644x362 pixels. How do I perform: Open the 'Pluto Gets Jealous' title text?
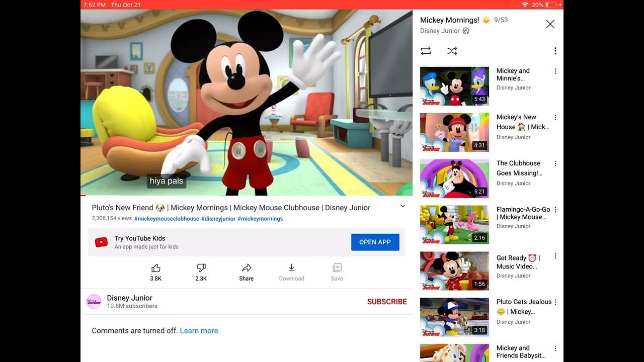point(524,307)
